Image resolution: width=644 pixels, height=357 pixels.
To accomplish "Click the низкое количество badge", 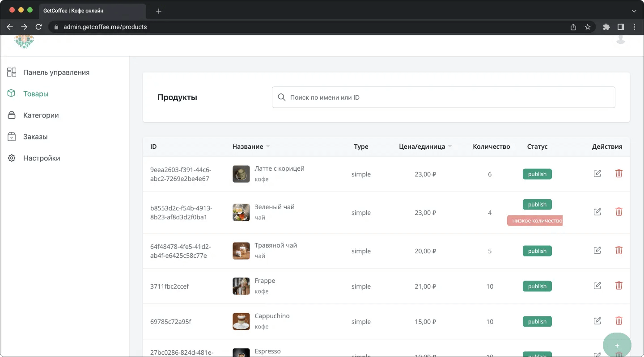I will pyautogui.click(x=535, y=221).
